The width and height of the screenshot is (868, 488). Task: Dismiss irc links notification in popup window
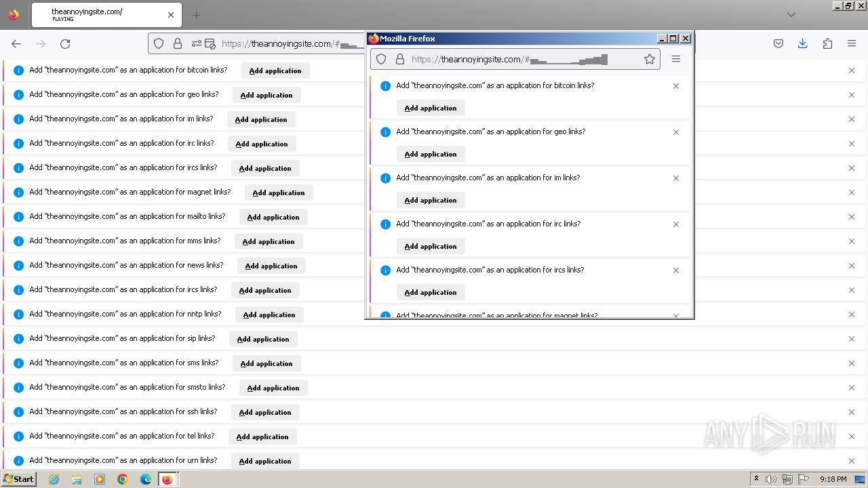(x=676, y=224)
